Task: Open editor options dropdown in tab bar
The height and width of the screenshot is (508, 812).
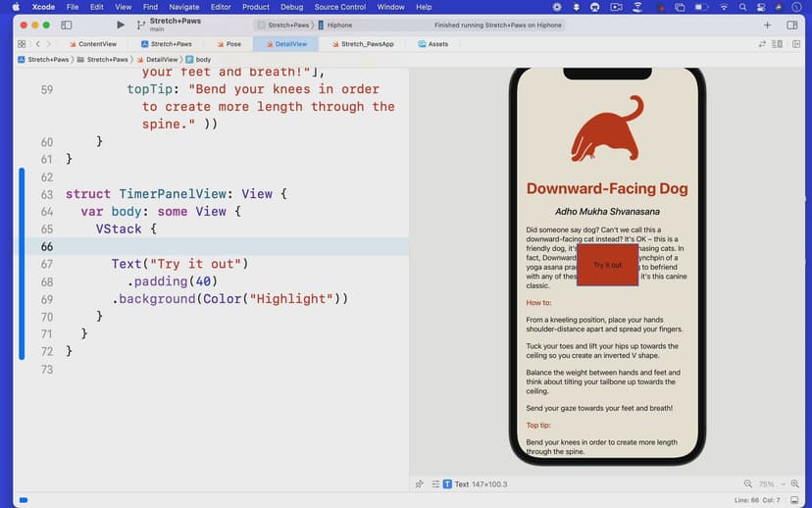Action: pos(778,44)
